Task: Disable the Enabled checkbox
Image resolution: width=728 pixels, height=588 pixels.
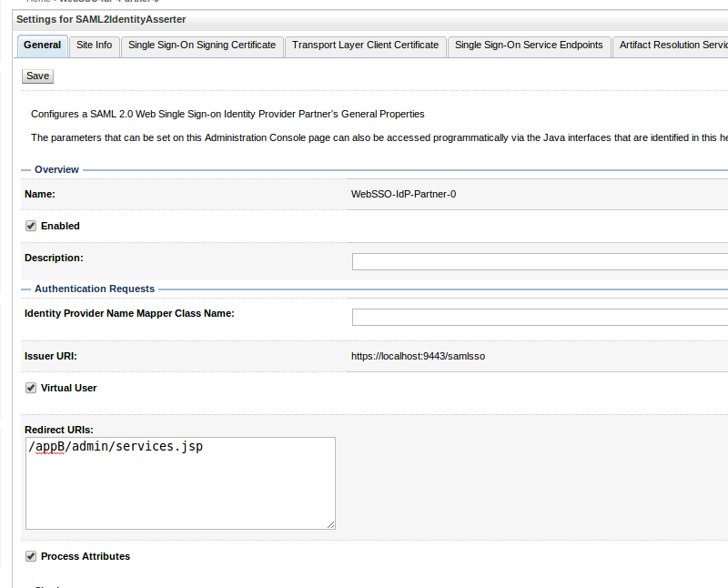Action: (30, 225)
